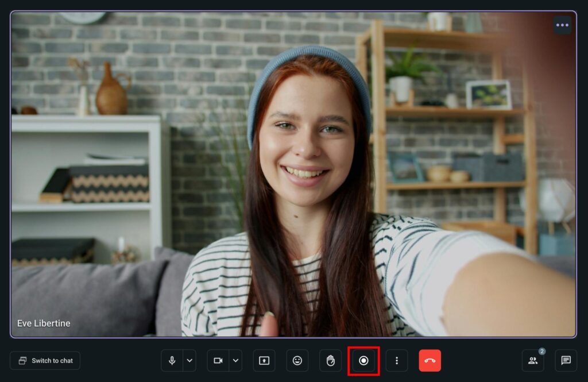Hang up with the red end-call button
This screenshot has width=588, height=382.
click(x=430, y=361)
